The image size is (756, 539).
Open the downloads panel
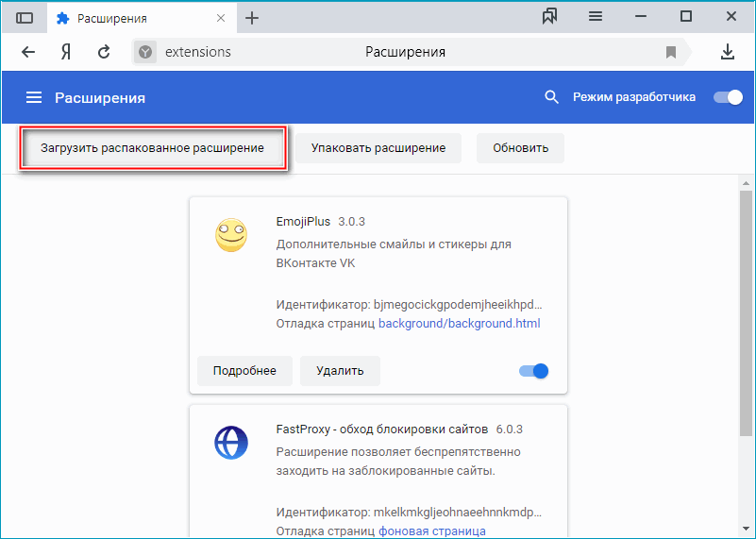pyautogui.click(x=728, y=52)
